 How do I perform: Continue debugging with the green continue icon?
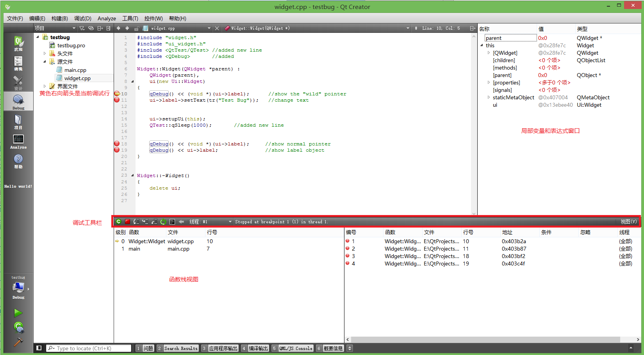click(x=119, y=222)
